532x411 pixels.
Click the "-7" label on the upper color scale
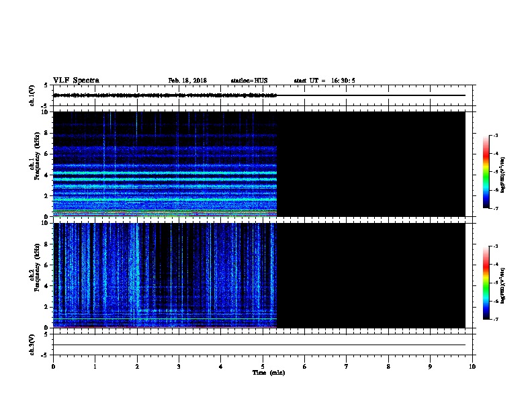[x=496, y=208]
